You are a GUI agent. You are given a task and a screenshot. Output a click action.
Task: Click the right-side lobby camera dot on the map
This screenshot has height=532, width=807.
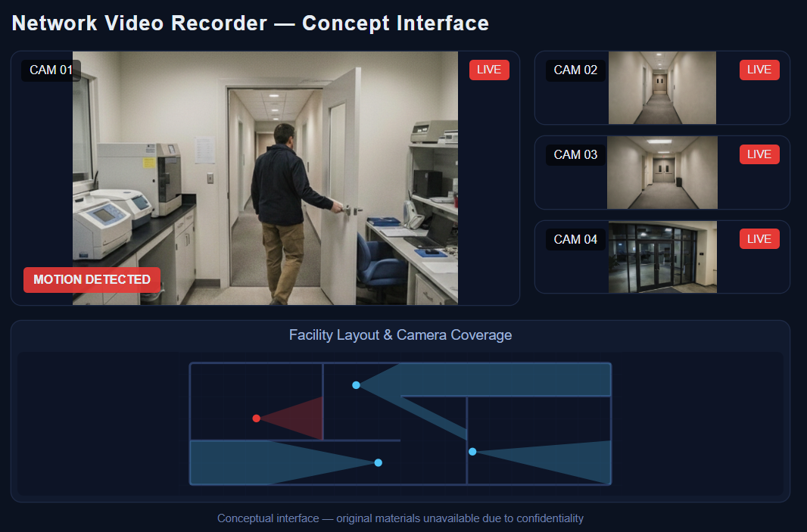point(472,452)
